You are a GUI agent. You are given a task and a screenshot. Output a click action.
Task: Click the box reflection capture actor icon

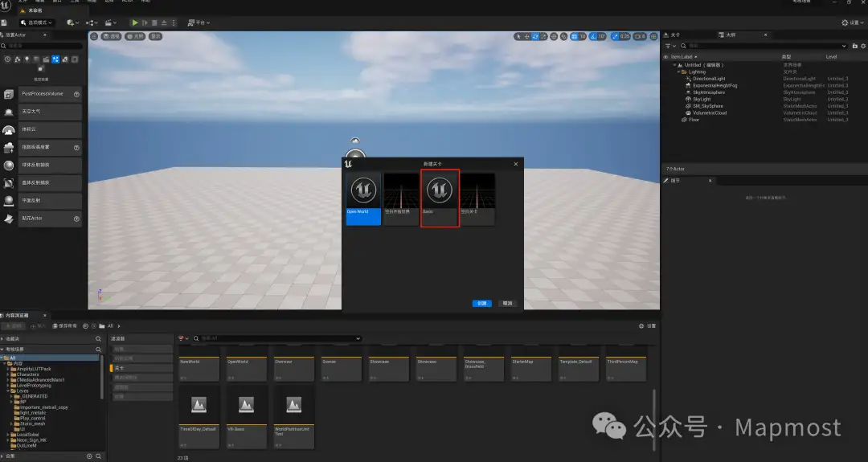(x=9, y=183)
